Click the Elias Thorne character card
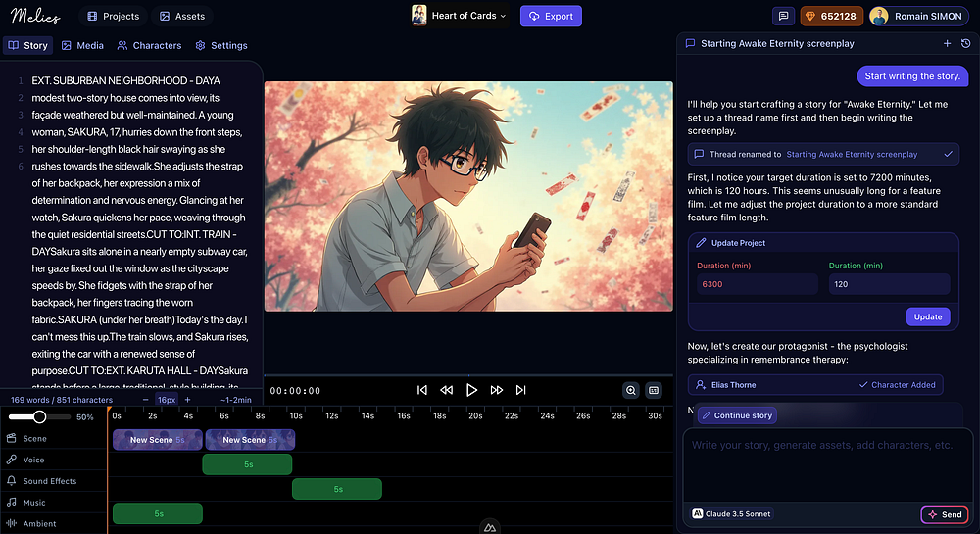Viewport: 980px width, 534px height. coord(815,385)
